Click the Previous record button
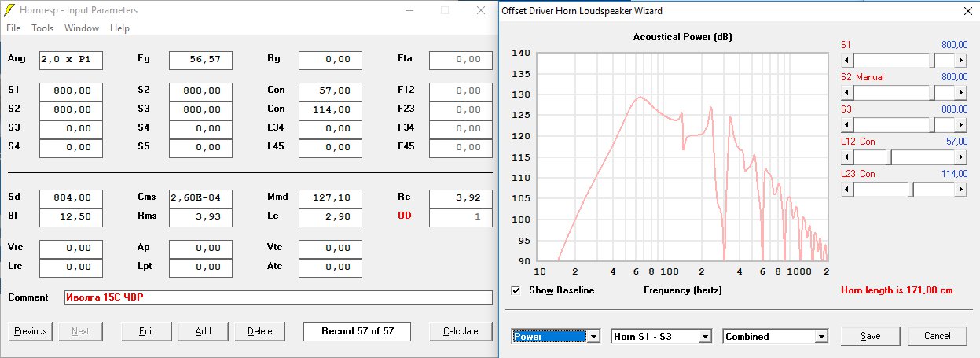980x358 pixels. point(31,331)
